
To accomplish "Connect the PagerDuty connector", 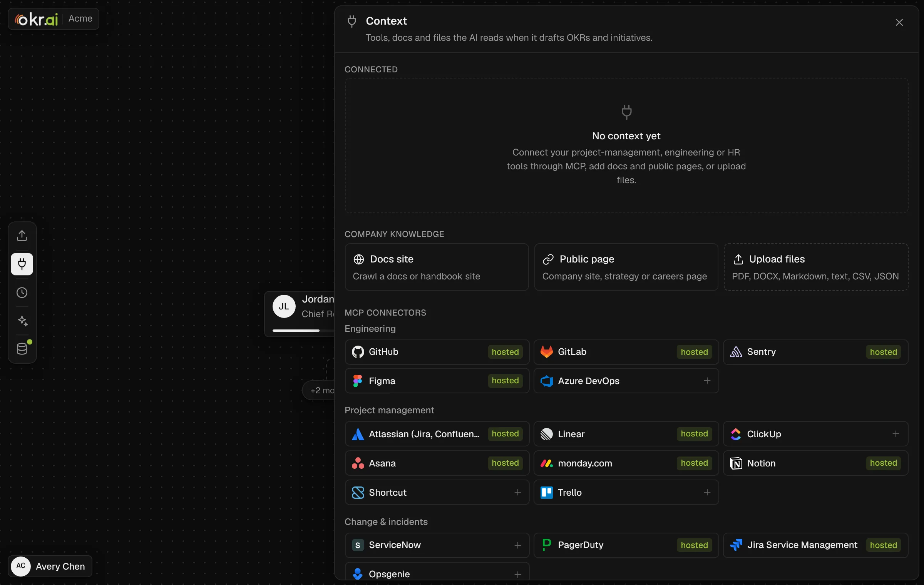I will pos(626,545).
